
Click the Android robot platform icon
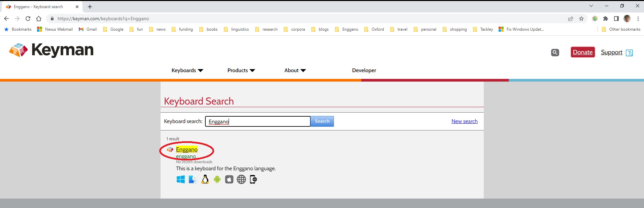pyautogui.click(x=217, y=179)
